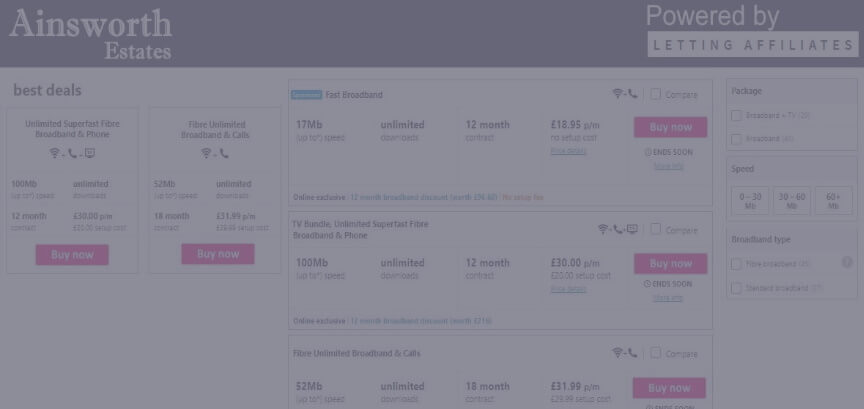The width and height of the screenshot is (864, 409).
Task: Open Price details for £18.95 deal
Action: (568, 151)
